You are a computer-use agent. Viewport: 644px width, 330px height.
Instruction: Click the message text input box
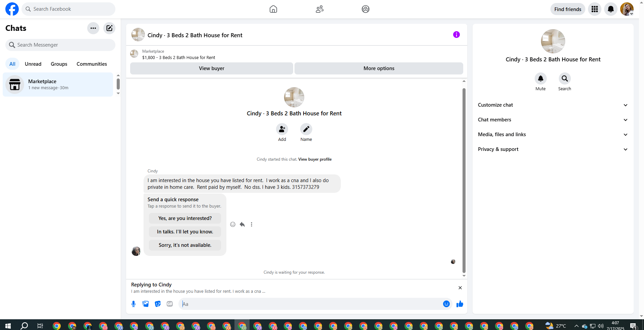coord(311,304)
